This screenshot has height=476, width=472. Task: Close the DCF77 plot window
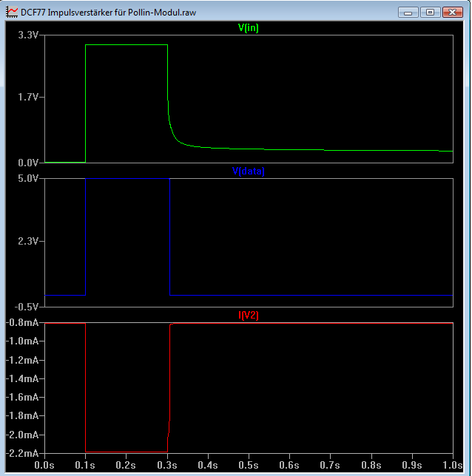pos(452,13)
